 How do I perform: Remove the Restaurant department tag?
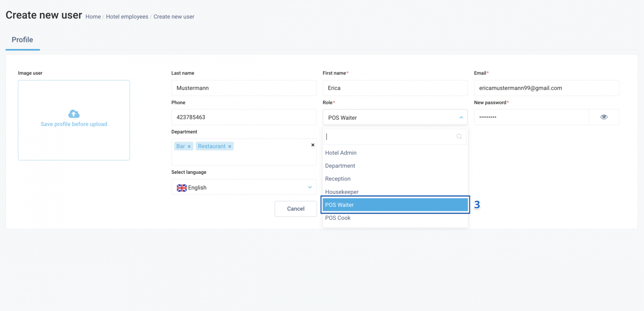(229, 147)
